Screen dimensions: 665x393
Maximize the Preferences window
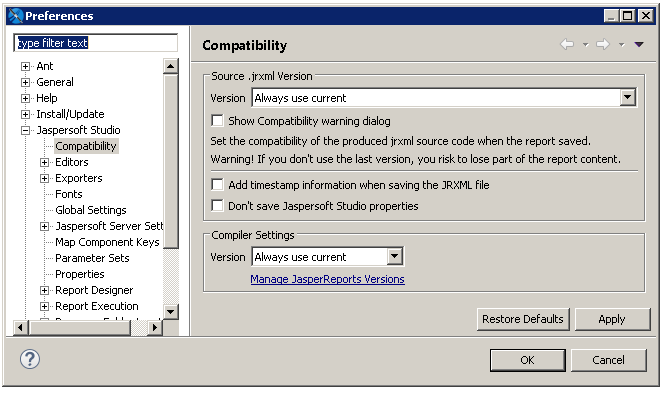pos(628,16)
